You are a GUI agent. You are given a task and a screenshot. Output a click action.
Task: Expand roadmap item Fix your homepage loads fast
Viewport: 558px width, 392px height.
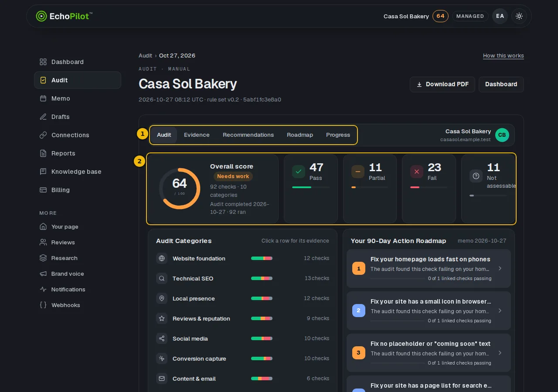point(429,268)
